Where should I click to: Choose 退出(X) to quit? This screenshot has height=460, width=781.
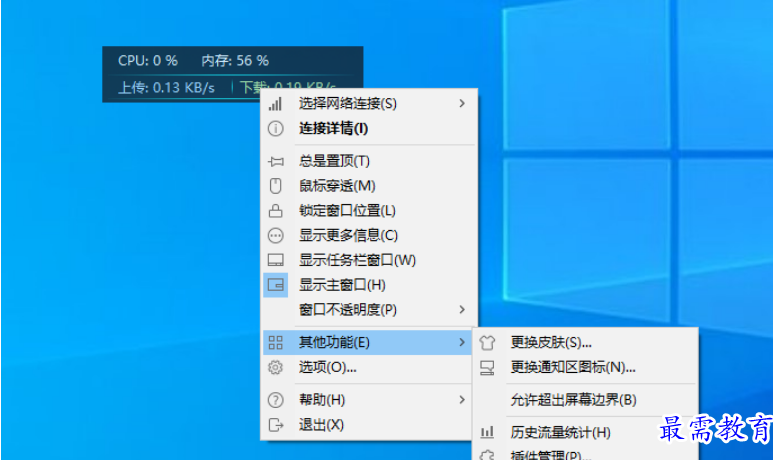pos(369,425)
